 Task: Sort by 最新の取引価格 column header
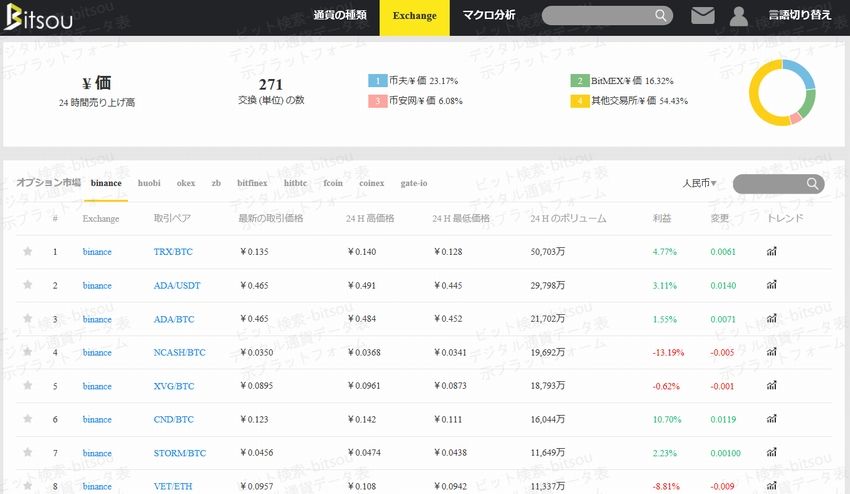click(x=271, y=218)
